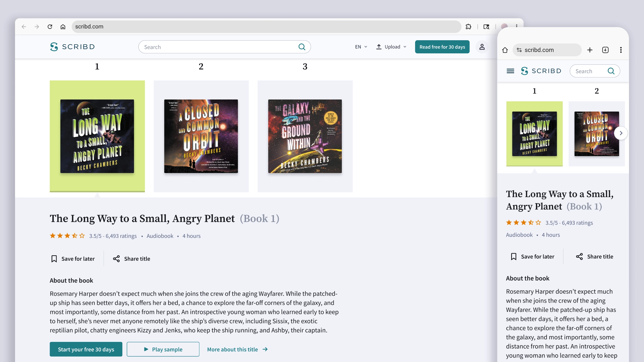Screen dimensions: 644x362
Task: Open the extensions puzzle icon in the desktop browser
Action: pos(469,27)
